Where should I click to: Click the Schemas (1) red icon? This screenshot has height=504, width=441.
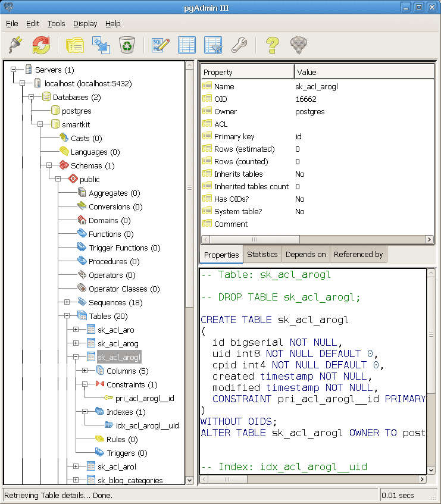[x=64, y=165]
